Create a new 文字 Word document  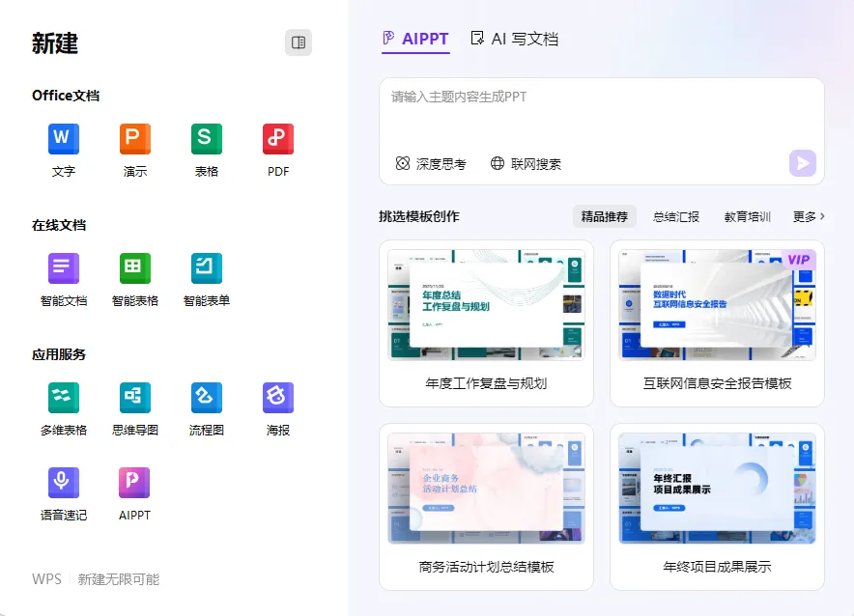pos(64,139)
